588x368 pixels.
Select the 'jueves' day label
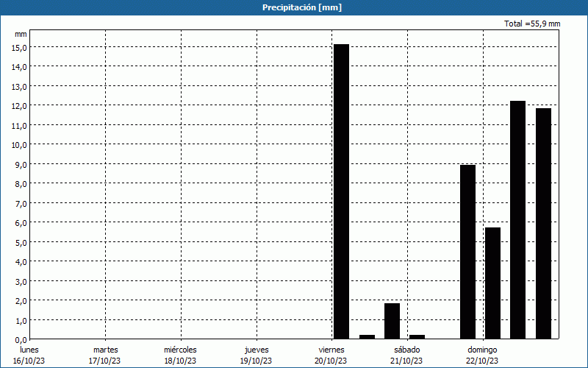[x=257, y=350]
